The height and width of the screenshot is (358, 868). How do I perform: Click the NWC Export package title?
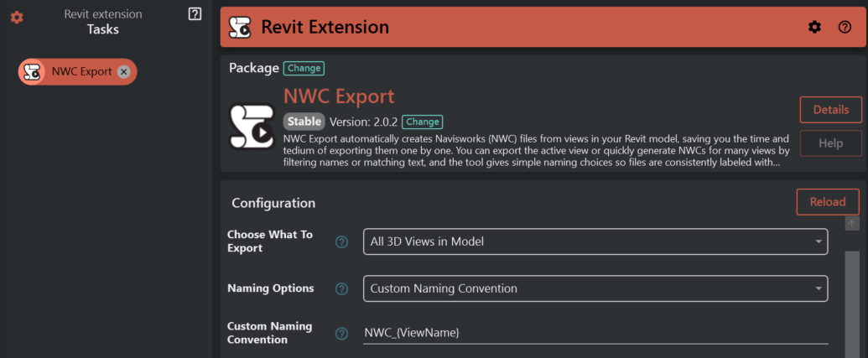point(339,96)
